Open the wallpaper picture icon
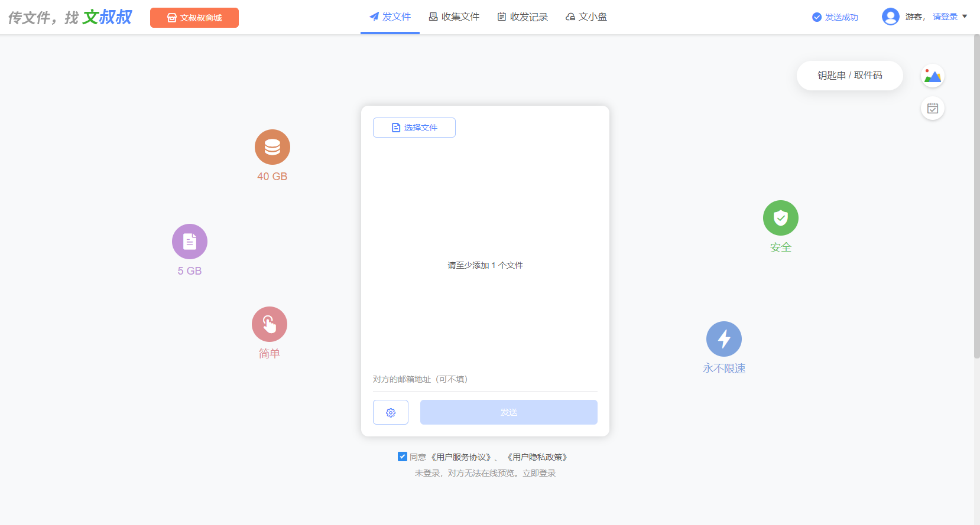Viewport: 980px width, 525px height. tap(932, 76)
